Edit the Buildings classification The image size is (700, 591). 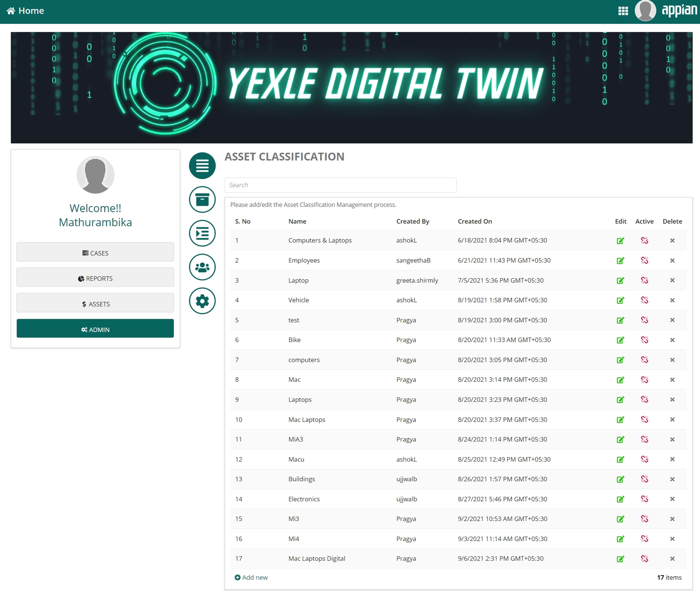(x=620, y=479)
